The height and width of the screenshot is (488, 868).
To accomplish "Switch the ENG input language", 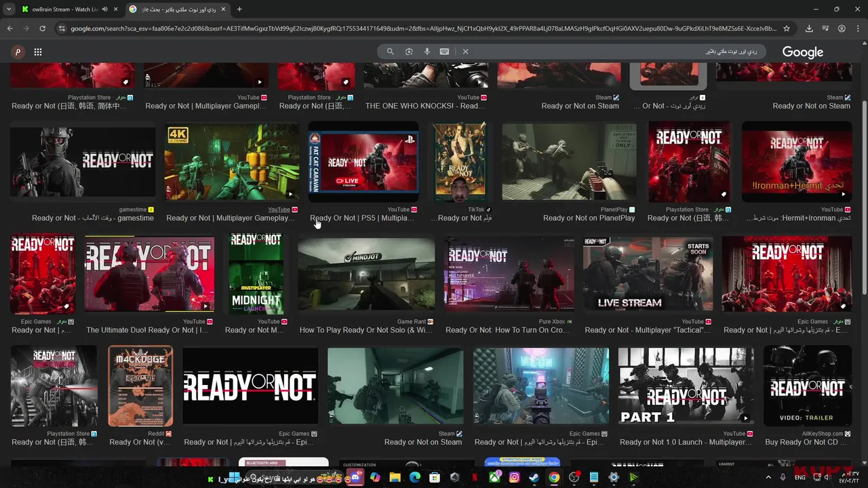I will [x=800, y=477].
